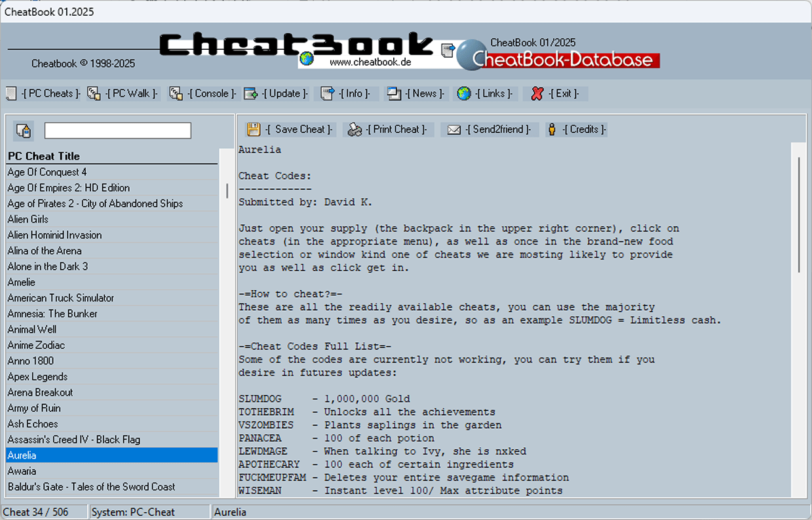The image size is (812, 520).
Task: Open the Info page icon
Action: 328,94
